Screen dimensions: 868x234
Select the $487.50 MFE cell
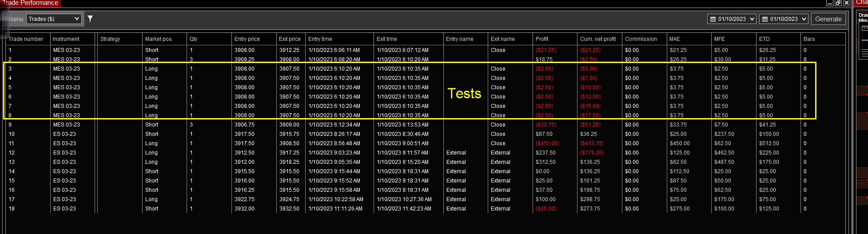pyautogui.click(x=724, y=162)
